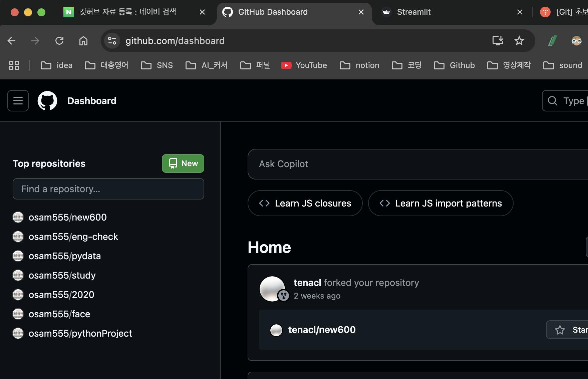Open the osam555/face repository
The image size is (588, 379).
(x=59, y=314)
